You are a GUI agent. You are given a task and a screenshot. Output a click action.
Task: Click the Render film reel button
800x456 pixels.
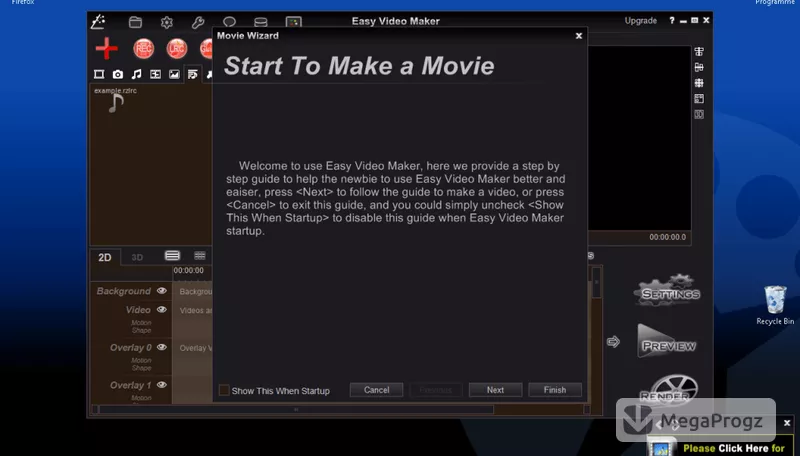[x=669, y=389]
